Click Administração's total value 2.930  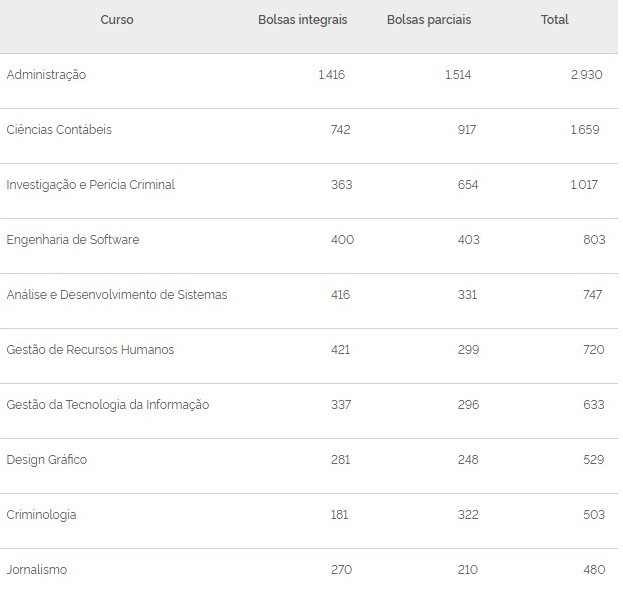coord(585,75)
